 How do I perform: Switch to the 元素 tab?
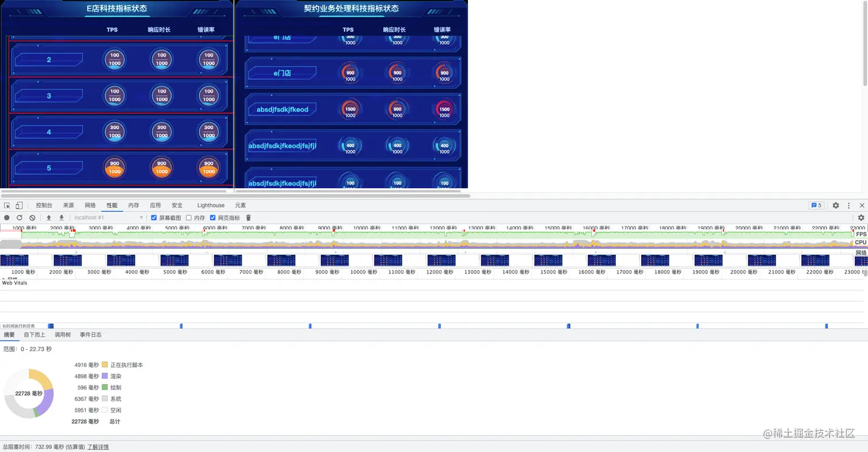(x=241, y=205)
